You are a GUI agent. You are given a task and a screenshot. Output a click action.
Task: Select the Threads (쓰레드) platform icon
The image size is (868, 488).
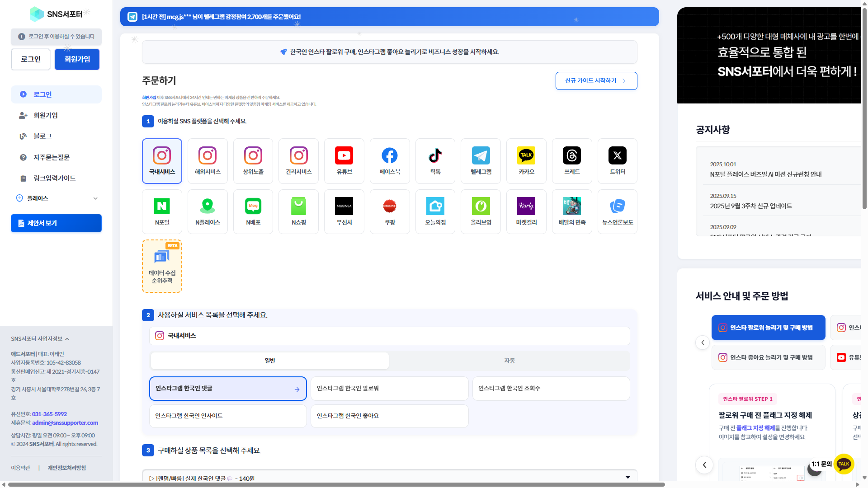572,160
